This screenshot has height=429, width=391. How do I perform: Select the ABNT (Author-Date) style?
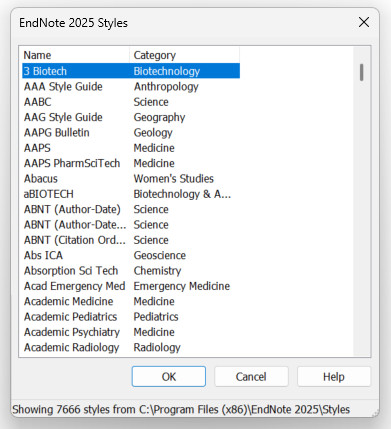(131, 209)
